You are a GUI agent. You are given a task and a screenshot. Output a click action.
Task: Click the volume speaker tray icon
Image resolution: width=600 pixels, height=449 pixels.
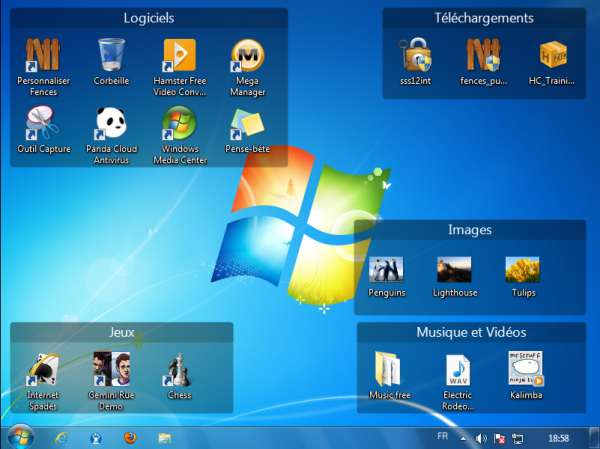tap(481, 438)
